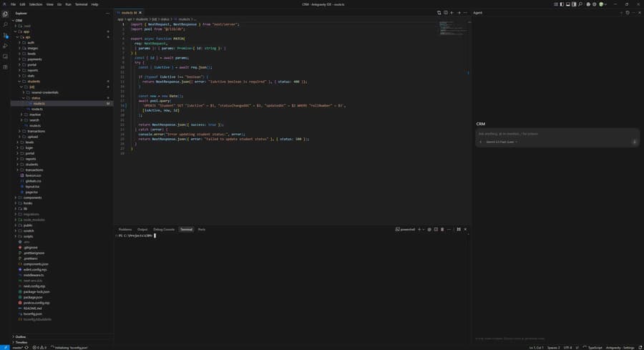The width and height of the screenshot is (644, 350).
Task: Open the settings gear in title bar
Action: click(595, 4)
